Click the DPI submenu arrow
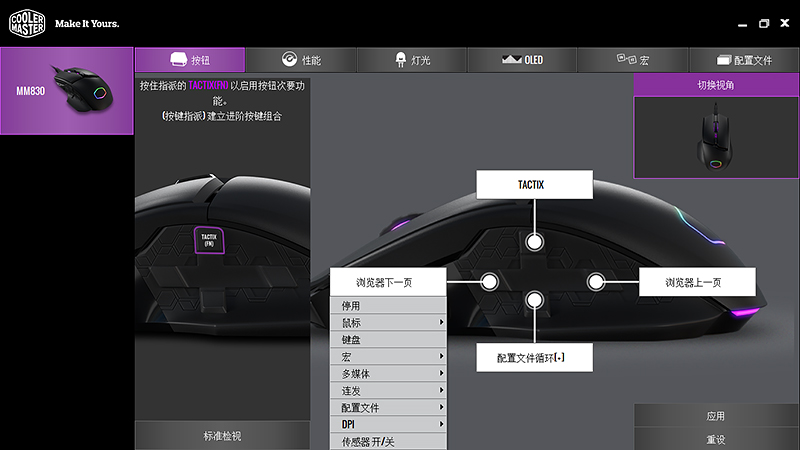 441,424
